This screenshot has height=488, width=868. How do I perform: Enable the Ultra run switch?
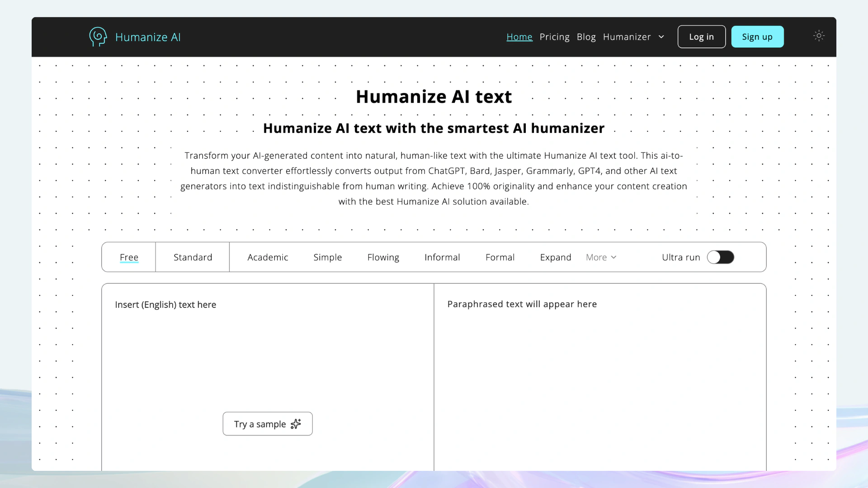pyautogui.click(x=721, y=257)
